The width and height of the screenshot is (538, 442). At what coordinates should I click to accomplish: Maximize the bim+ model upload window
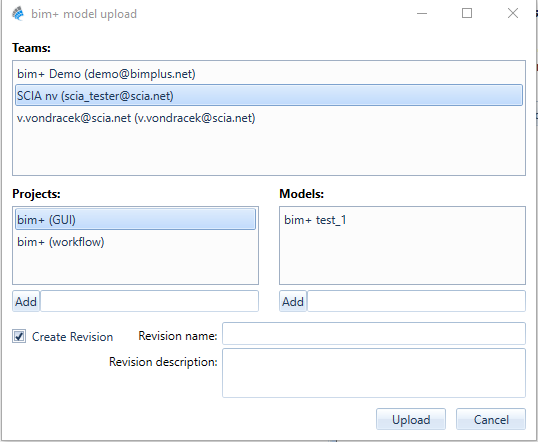tap(467, 14)
